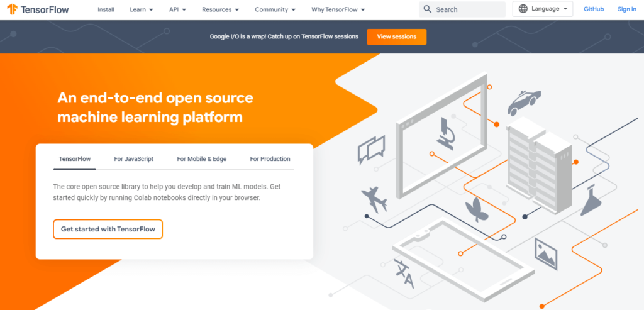Click the search magnifier icon
Screen dimensions: 644x310
click(428, 9)
